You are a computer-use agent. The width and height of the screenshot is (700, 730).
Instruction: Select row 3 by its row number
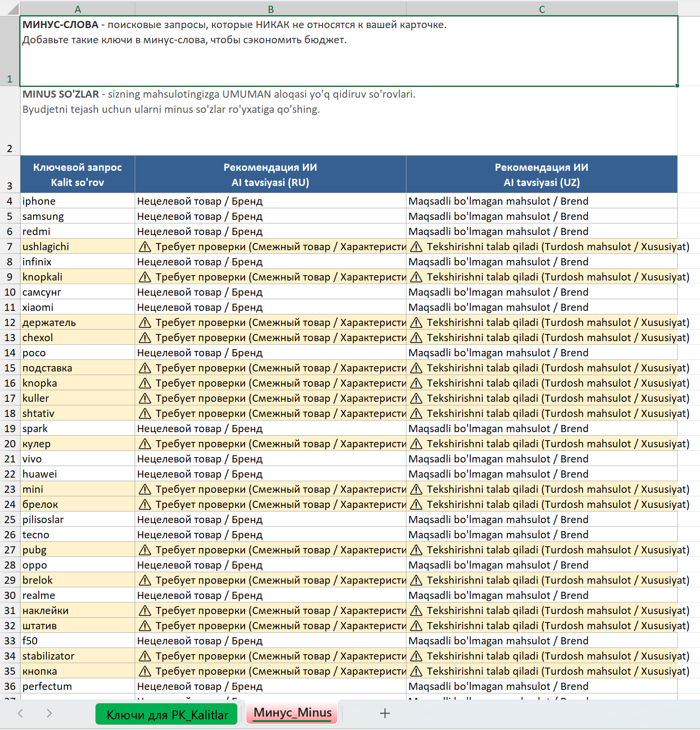10,174
